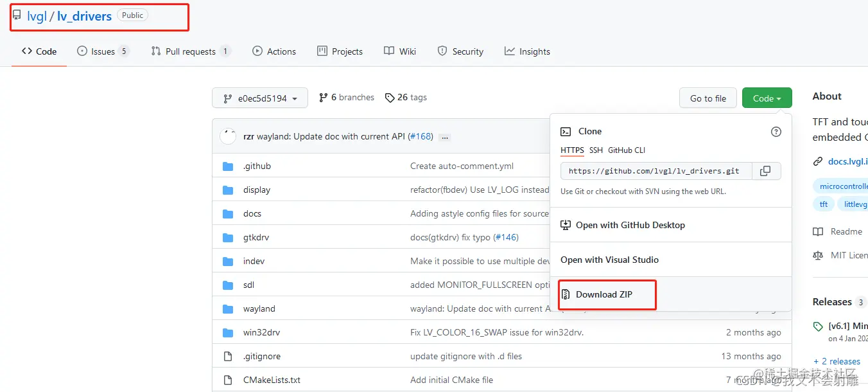The image size is (868, 392).
Task: Open the lv_drivers repository link
Action: pos(84,16)
